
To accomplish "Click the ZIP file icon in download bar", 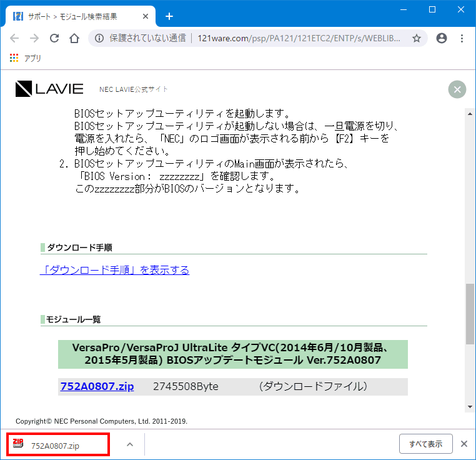I will pos(18,444).
